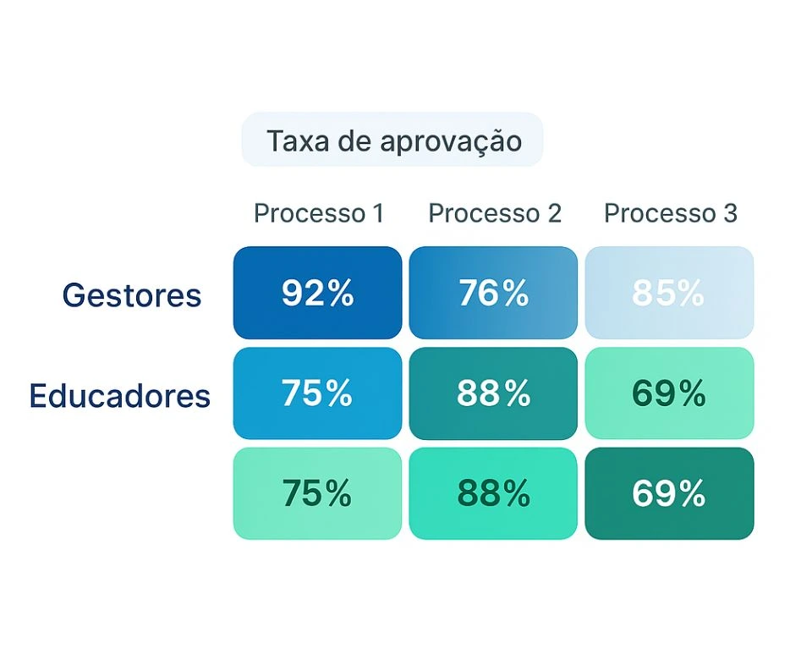Select the 85% cell under Processo 3
Image resolution: width=812 pixels, height=660 pixels.
click(x=669, y=293)
